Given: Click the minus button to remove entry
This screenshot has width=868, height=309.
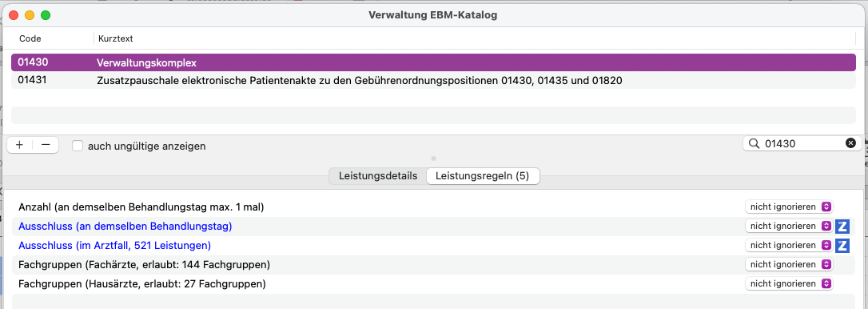Looking at the screenshot, I should (46, 145).
